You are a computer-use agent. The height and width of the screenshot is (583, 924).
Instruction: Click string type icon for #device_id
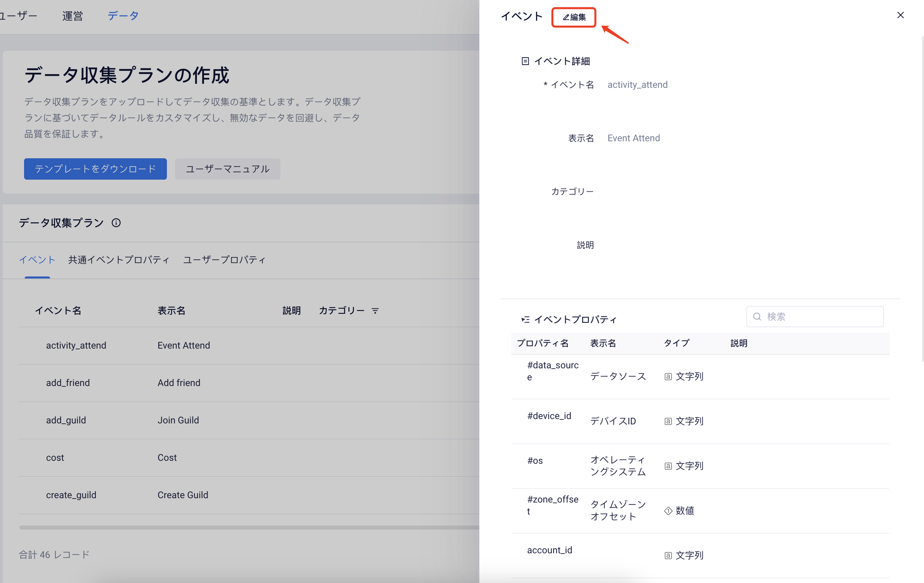pos(668,421)
